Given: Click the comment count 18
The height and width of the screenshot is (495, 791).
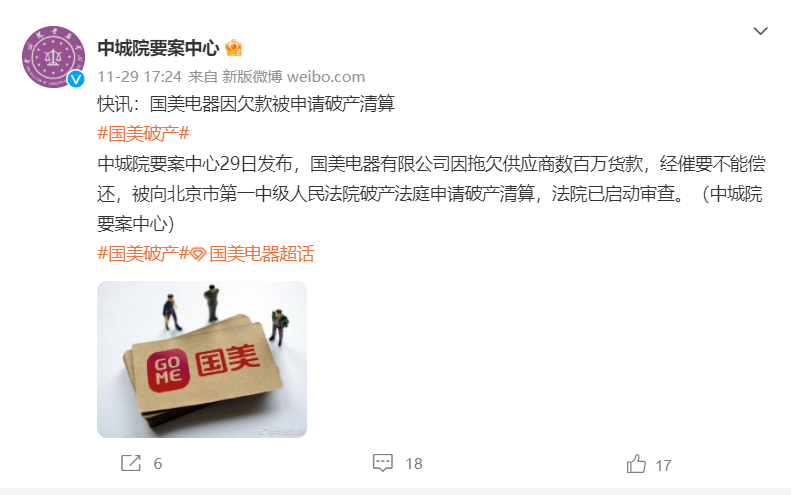Looking at the screenshot, I should pyautogui.click(x=414, y=464).
